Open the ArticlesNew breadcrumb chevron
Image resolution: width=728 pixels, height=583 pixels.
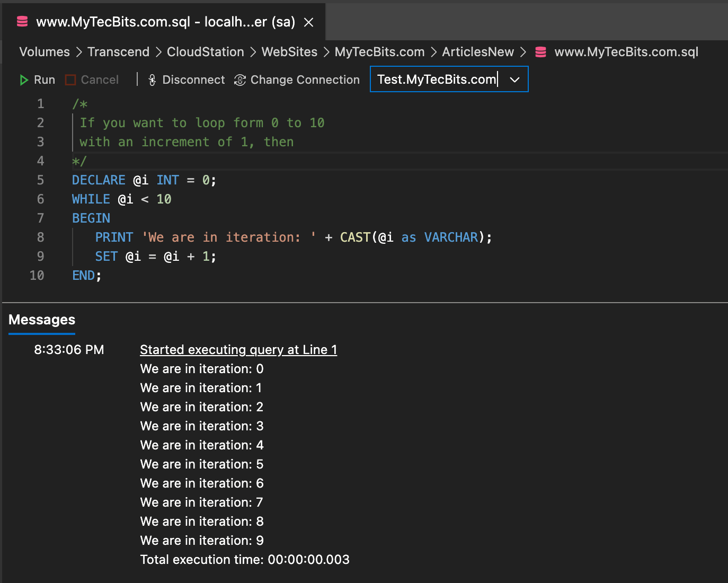point(523,52)
